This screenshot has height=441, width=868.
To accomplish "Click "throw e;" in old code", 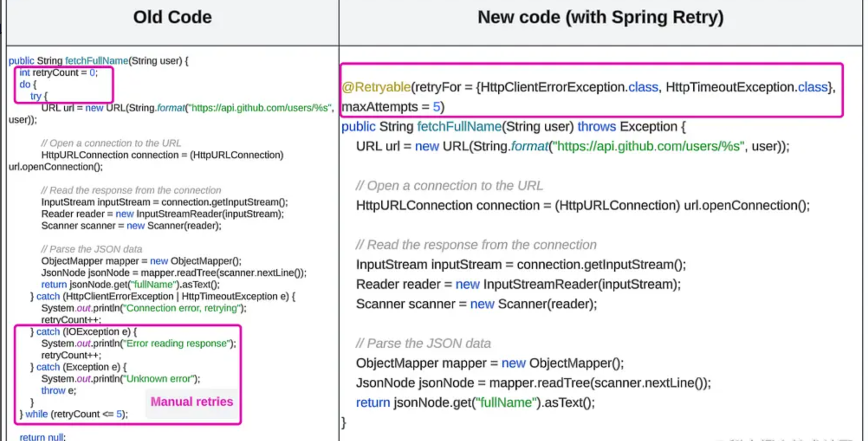I will click(59, 390).
